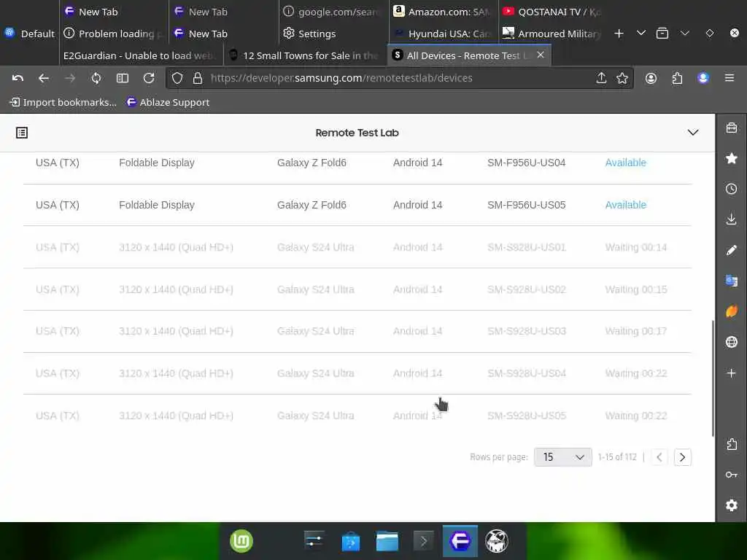Select the Default workspace
747x560 pixels.
(29, 34)
